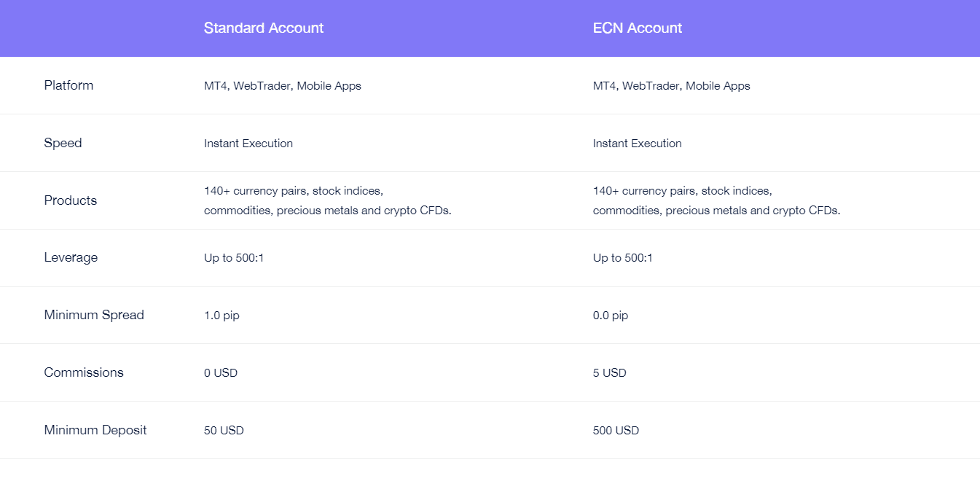Click ECN Account products description text
980x481 pixels.
coord(717,201)
